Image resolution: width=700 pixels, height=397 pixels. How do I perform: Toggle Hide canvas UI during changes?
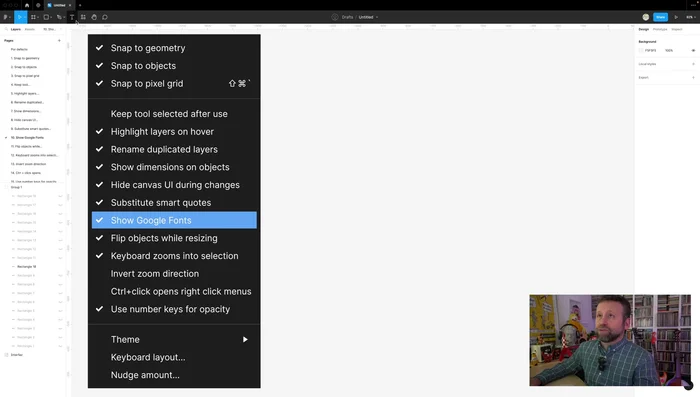pos(174,185)
